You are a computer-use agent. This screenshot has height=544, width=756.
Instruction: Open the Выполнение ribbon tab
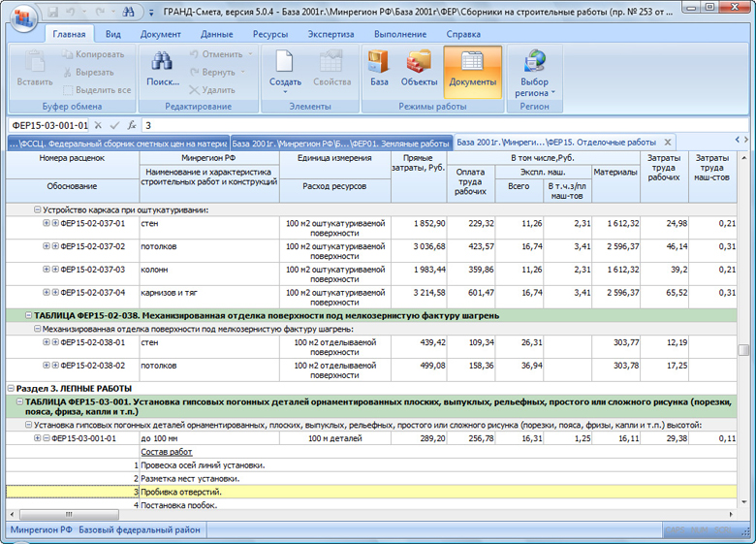pos(400,34)
